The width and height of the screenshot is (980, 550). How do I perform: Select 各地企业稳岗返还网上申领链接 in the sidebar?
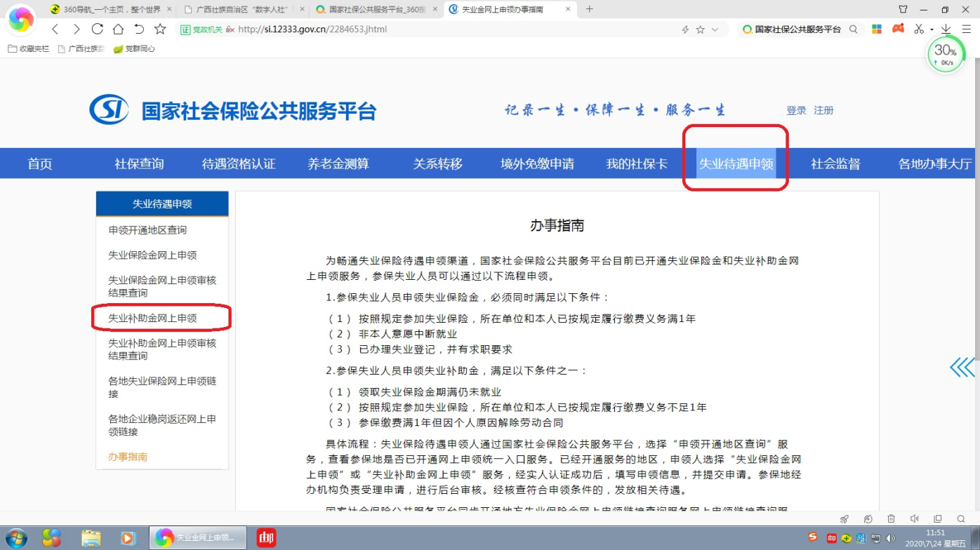coord(162,425)
